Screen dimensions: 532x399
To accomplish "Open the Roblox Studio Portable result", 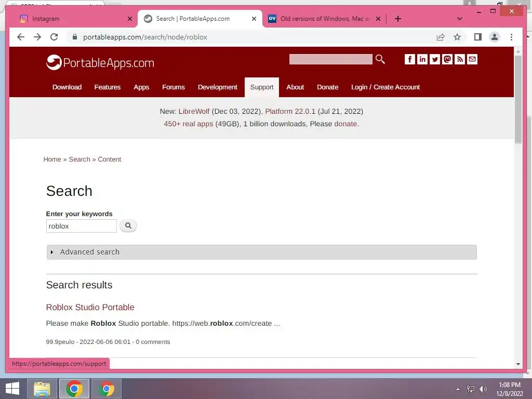I will (90, 307).
